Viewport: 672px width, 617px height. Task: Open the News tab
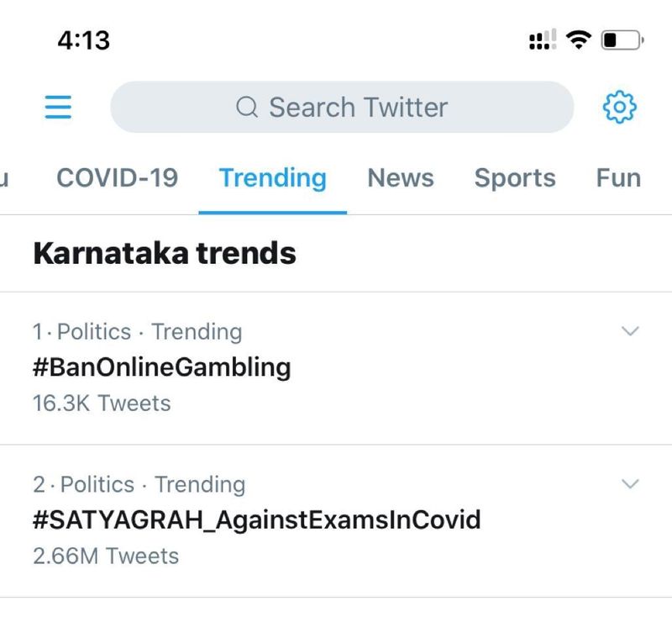pyautogui.click(x=401, y=178)
